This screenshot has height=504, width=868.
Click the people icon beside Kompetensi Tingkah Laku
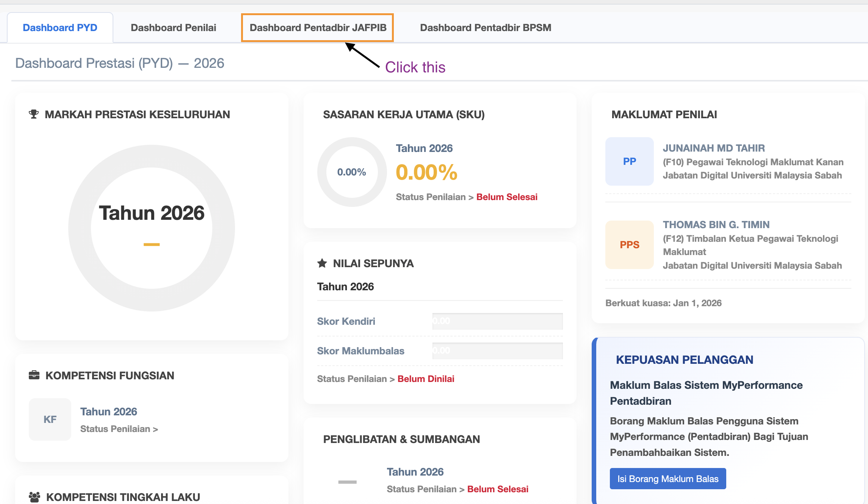(x=34, y=497)
